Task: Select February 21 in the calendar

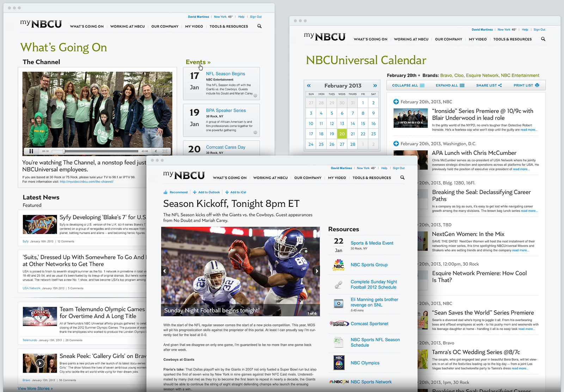Action: pos(352,134)
